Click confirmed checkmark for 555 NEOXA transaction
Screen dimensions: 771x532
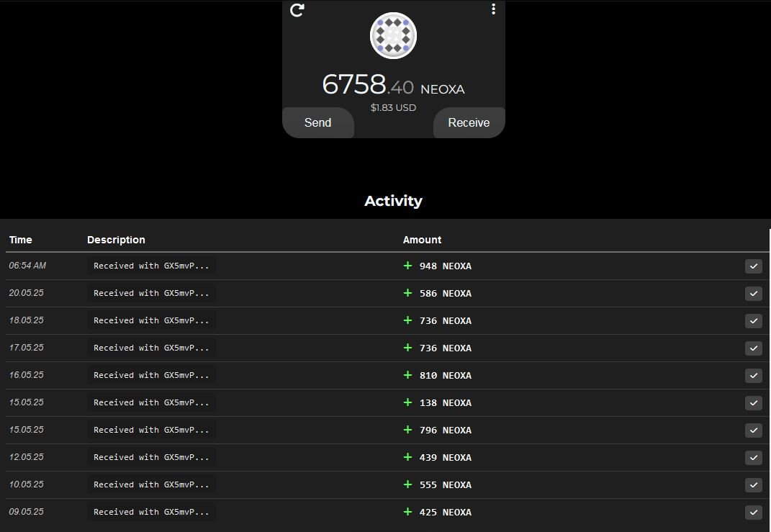pyautogui.click(x=753, y=485)
